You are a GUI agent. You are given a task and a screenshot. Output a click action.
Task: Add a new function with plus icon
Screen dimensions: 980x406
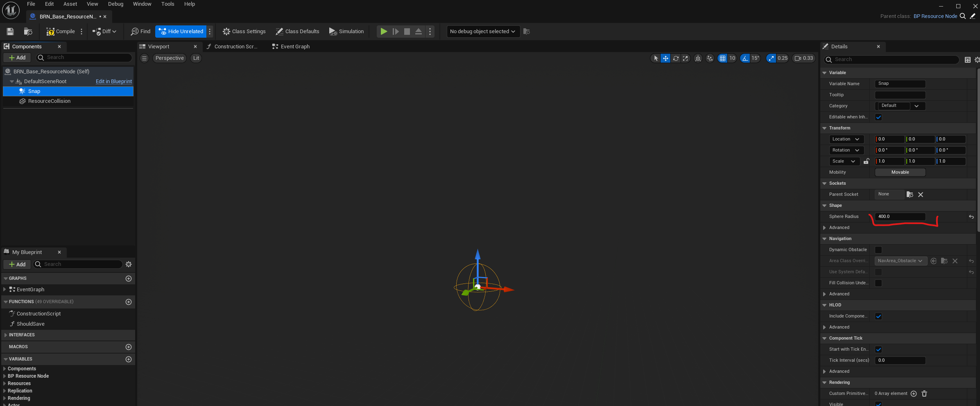[129, 302]
